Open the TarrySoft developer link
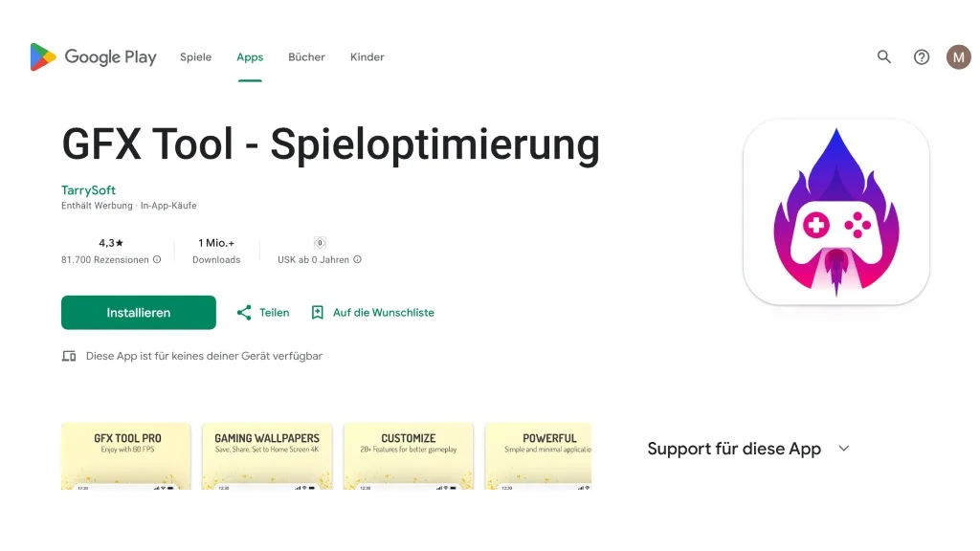This screenshot has height=551, width=980. (88, 189)
